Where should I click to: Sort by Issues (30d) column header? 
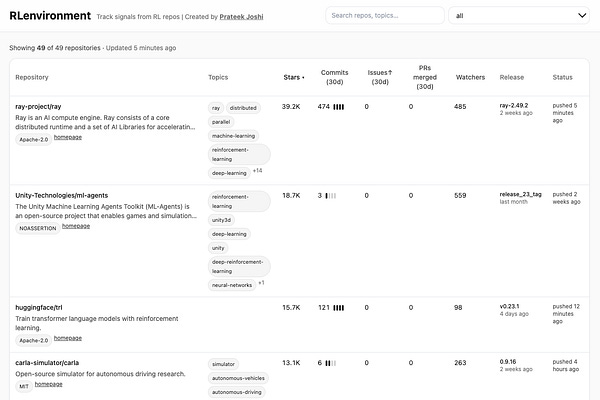click(x=380, y=77)
